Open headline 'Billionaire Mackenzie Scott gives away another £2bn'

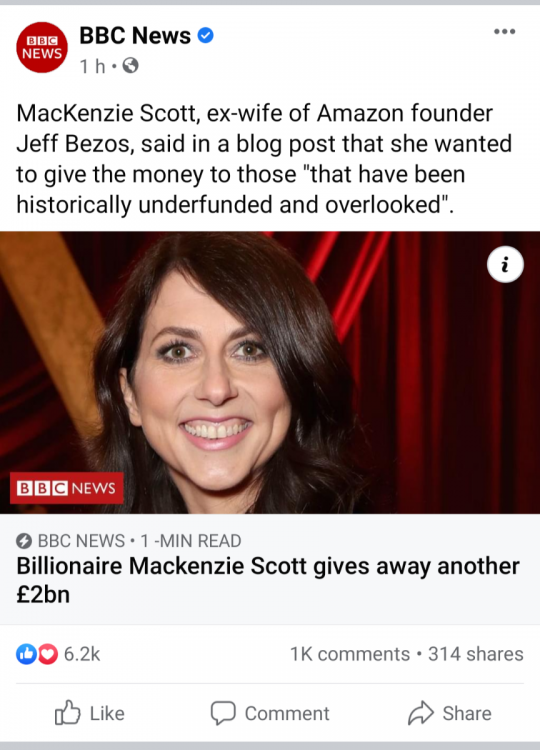tap(268, 580)
